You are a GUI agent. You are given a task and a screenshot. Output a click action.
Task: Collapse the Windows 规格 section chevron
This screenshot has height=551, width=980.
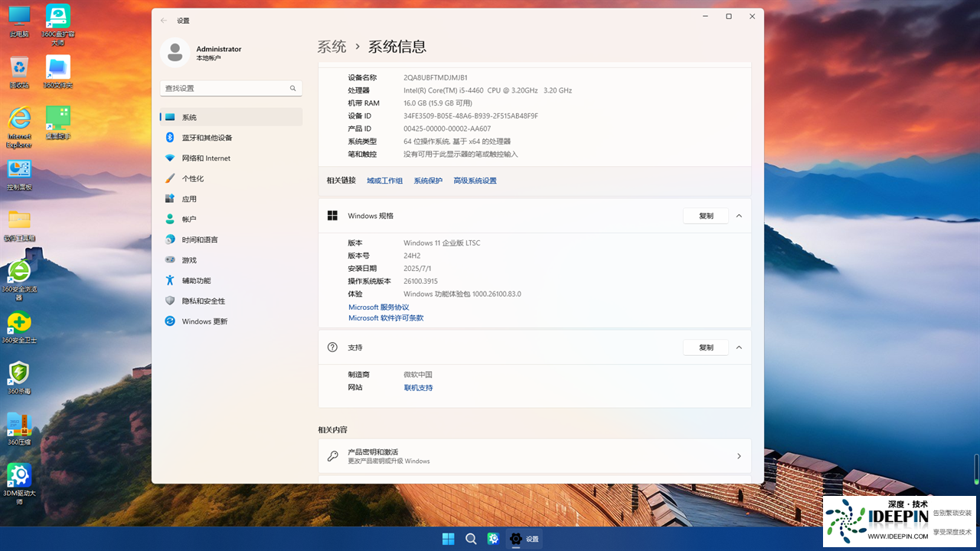[x=739, y=216]
